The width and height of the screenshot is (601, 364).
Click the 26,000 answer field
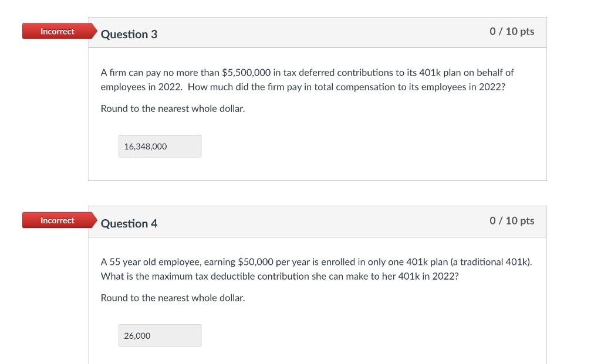pos(160,336)
